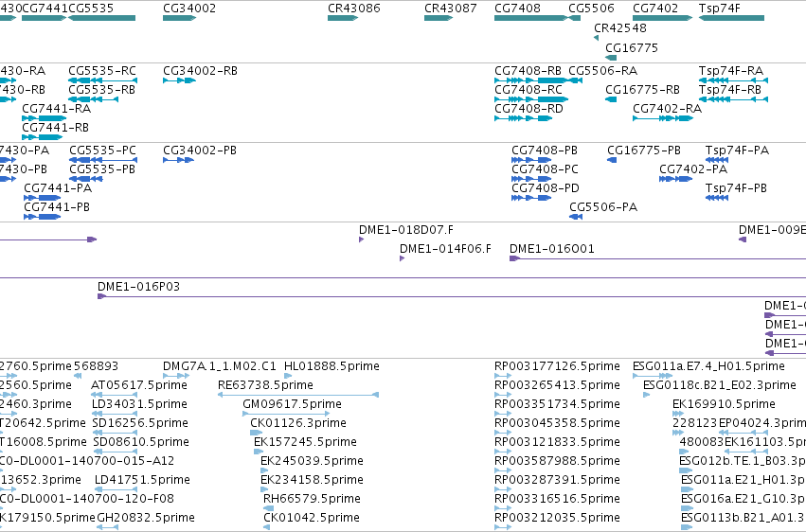Screen dimensions: 806x532
Task: Select EST GH20832.5prime
Action: [107, 527]
